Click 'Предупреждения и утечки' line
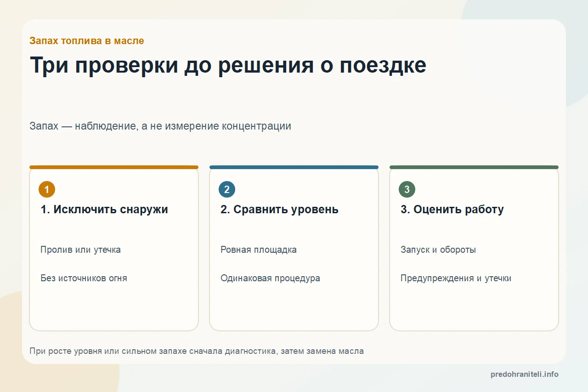 456,278
